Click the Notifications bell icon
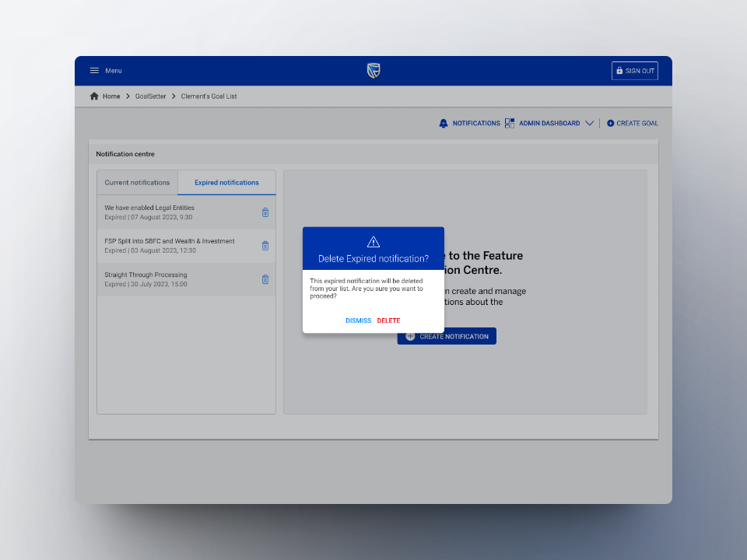 tap(443, 124)
